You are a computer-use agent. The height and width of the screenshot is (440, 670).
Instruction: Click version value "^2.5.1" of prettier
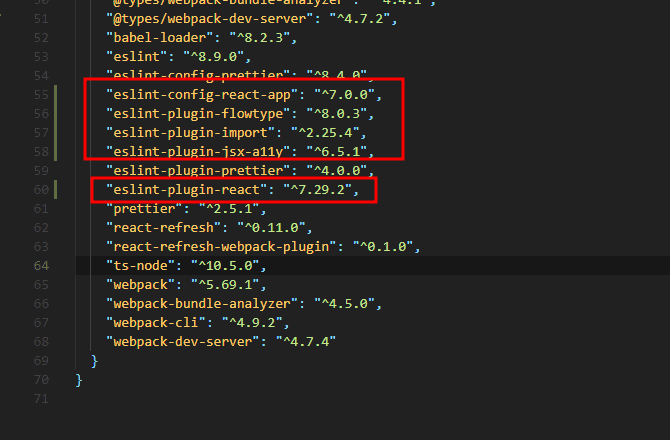[x=229, y=209]
